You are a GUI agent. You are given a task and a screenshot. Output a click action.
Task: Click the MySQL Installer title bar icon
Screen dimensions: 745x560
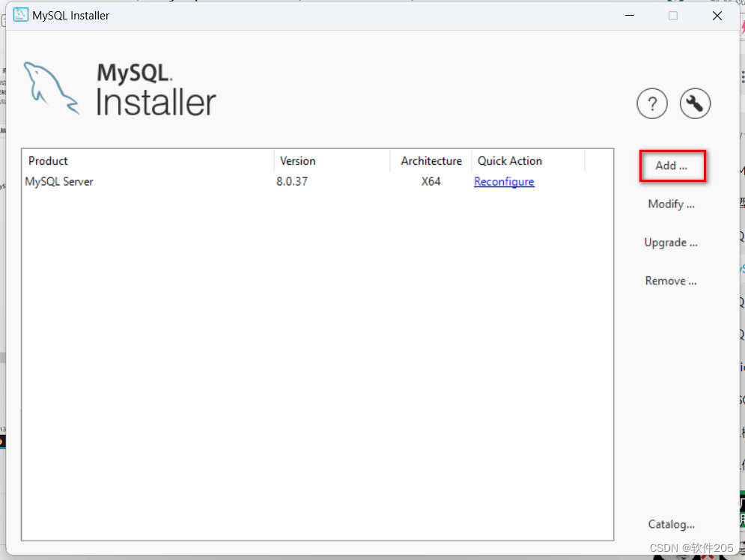pos(20,15)
